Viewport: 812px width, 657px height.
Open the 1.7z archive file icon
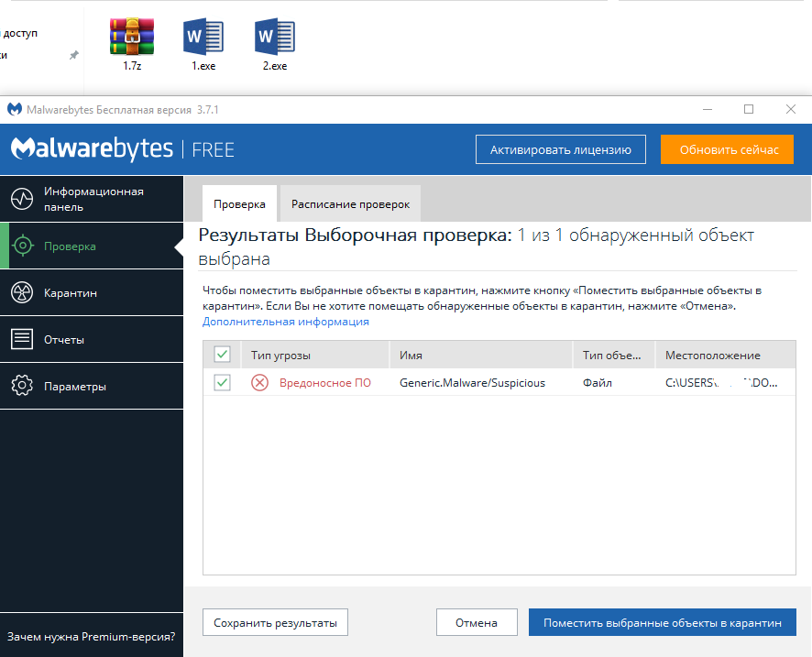click(132, 38)
